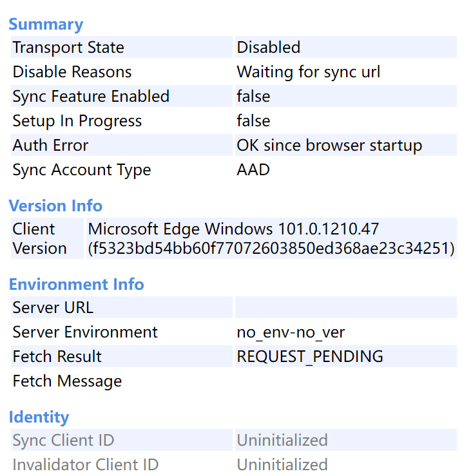Click the AAD account type value
The image size is (473, 476).
tap(253, 170)
